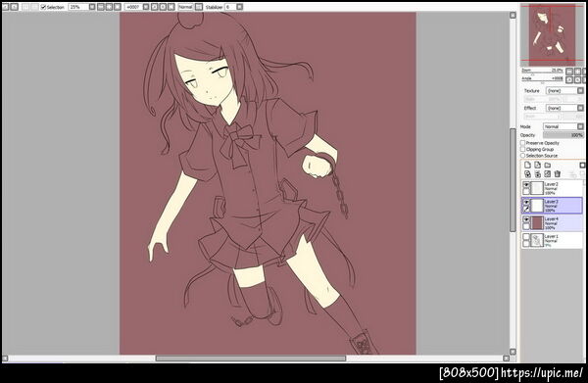Image resolution: width=588 pixels, height=383 pixels.
Task: Toggle the Selection checkbox in toolbar
Action: [x=43, y=7]
